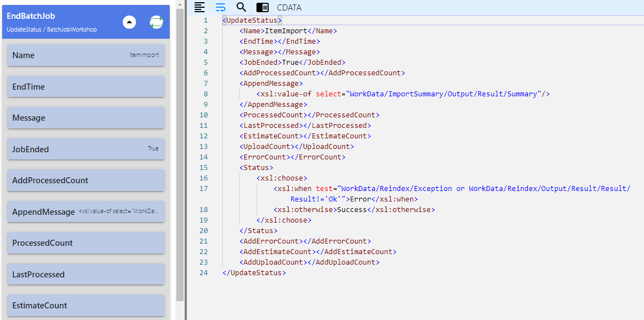
Task: Click the format/align text lines icon
Action: (x=200, y=7)
